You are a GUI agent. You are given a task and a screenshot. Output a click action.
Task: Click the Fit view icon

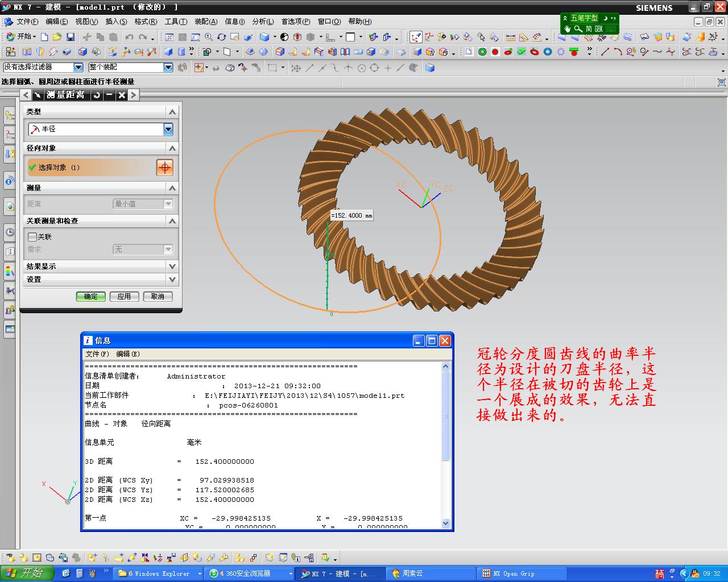169,37
